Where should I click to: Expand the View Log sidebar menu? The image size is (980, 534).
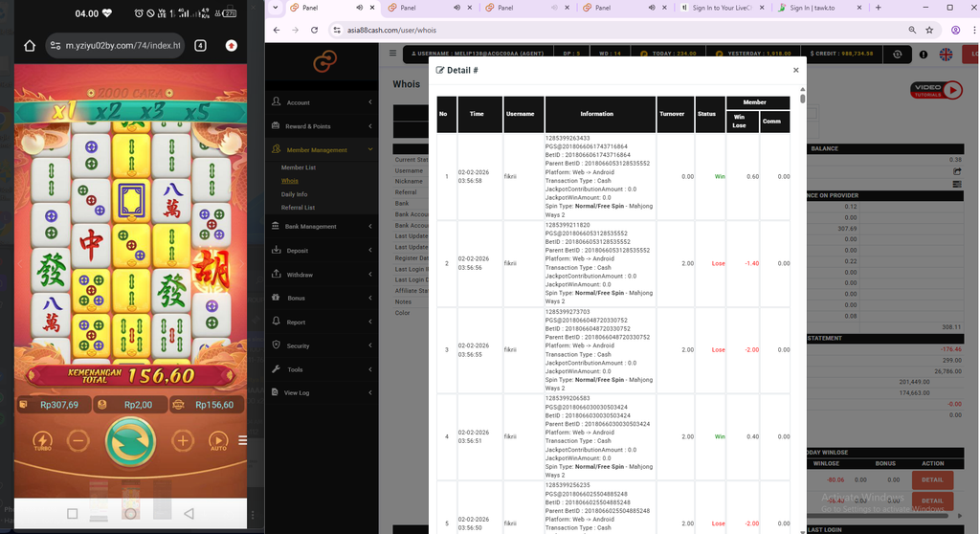[x=323, y=392]
